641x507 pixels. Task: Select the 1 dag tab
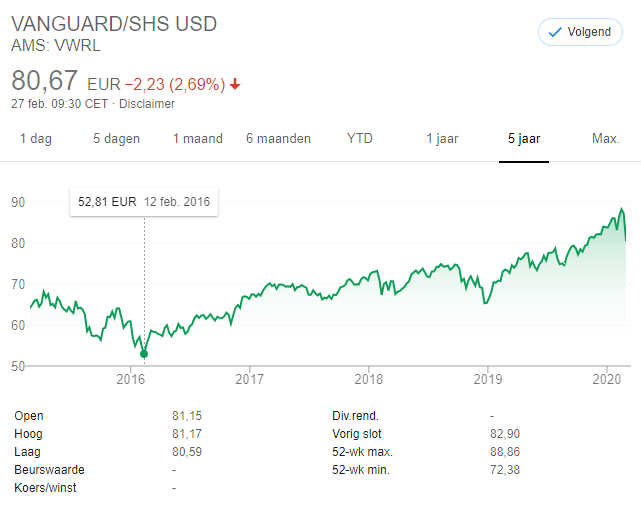(36, 139)
